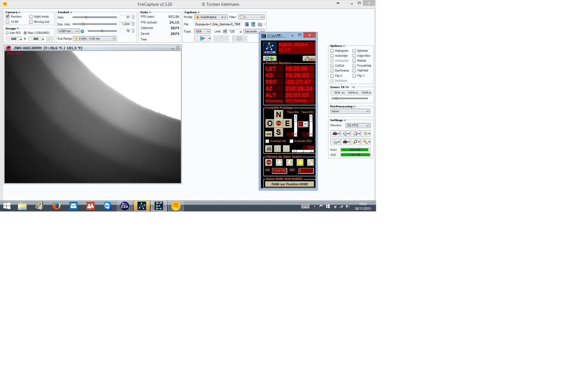Viewport: 588px width, 392px height.
Task: Select the Use ROI radio button
Action: coord(7,33)
